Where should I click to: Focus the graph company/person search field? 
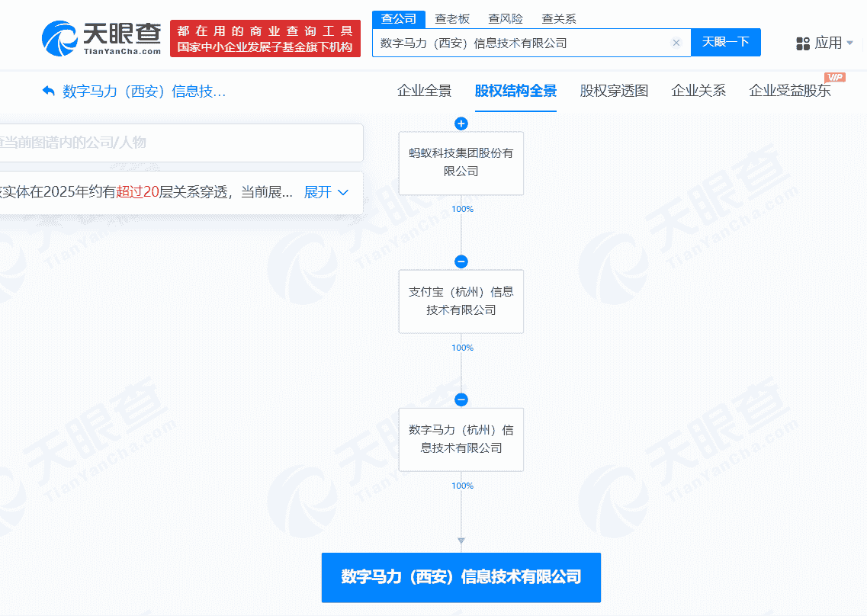(x=175, y=143)
